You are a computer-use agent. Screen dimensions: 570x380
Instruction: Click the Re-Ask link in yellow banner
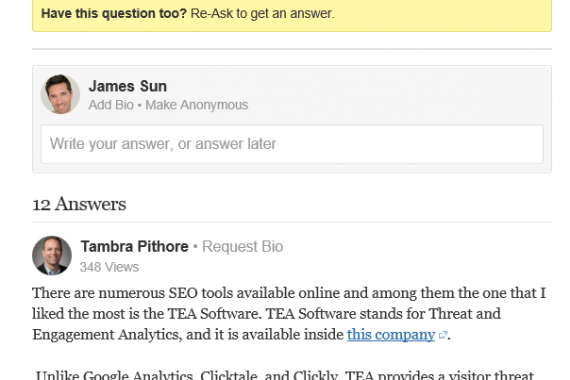[x=212, y=13]
